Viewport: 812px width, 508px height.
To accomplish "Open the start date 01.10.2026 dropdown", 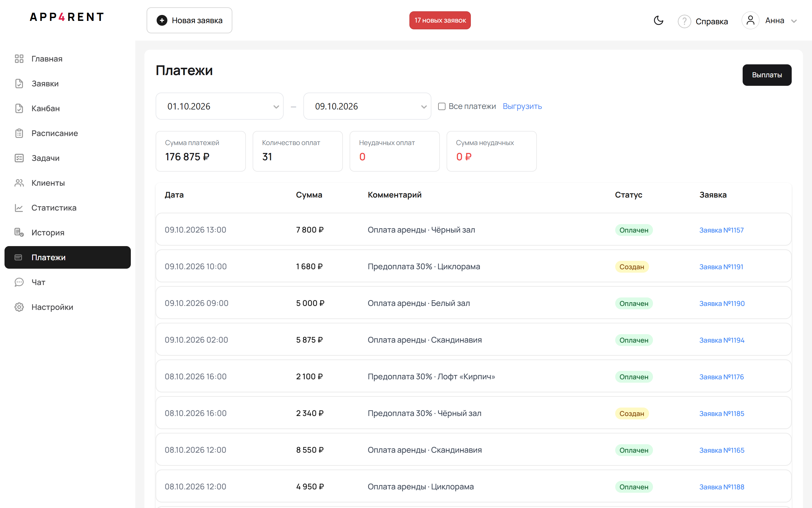I will coord(219,106).
